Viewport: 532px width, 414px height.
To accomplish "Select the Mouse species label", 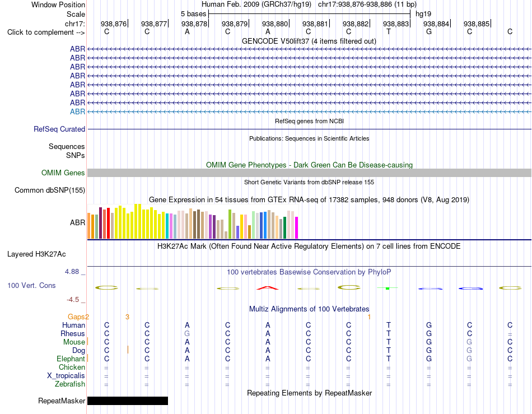I will (x=74, y=342).
